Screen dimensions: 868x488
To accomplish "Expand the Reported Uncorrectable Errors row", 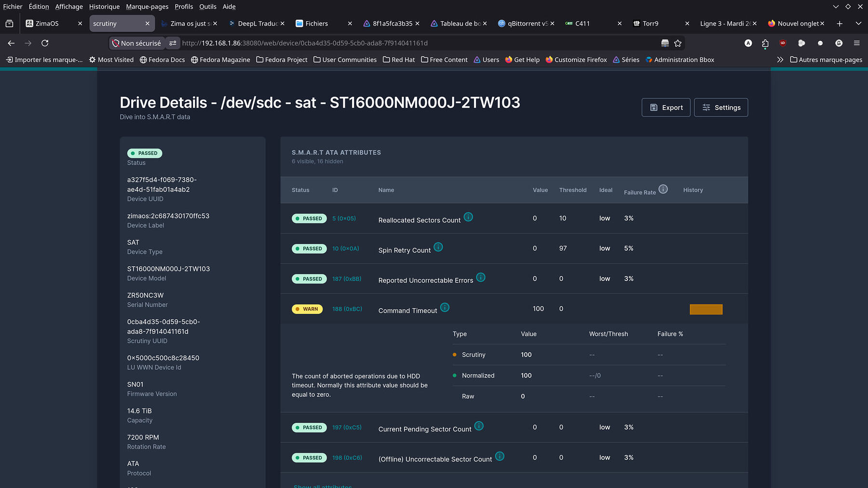I will [514, 279].
